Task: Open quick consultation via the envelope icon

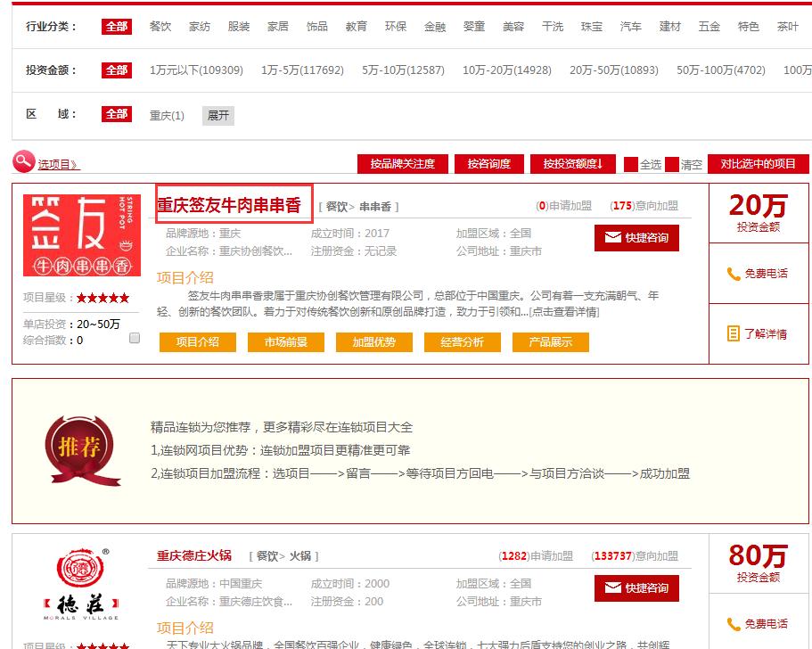Action: 614,237
